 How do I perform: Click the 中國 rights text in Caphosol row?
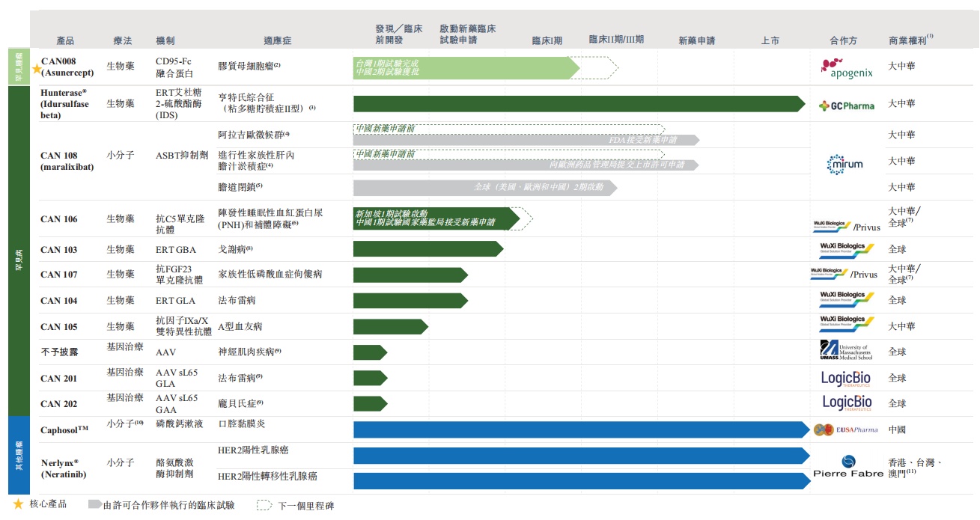[x=898, y=430]
